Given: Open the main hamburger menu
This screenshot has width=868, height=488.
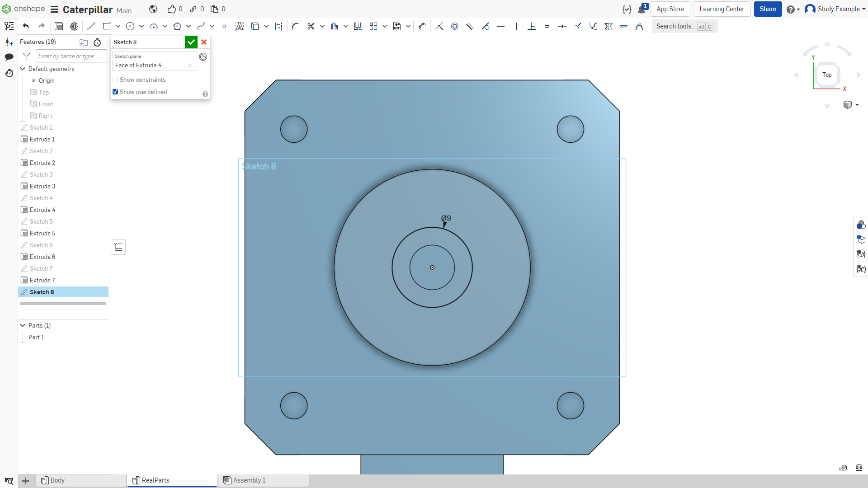Looking at the screenshot, I should point(54,9).
